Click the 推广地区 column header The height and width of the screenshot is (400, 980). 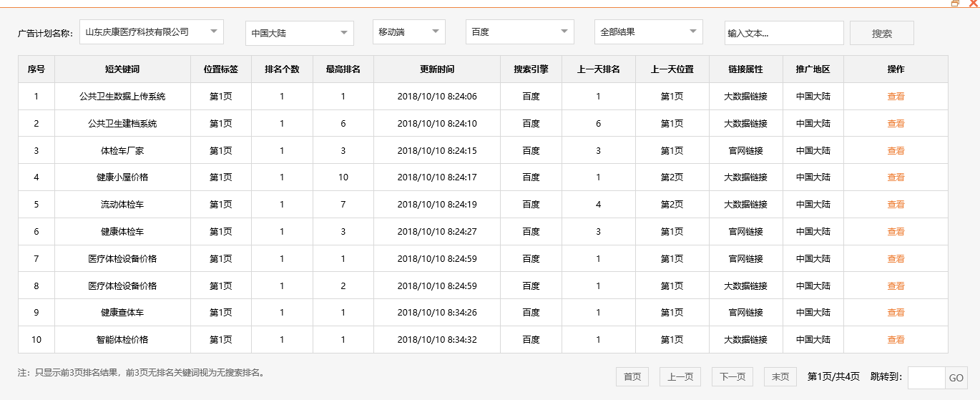(x=813, y=69)
